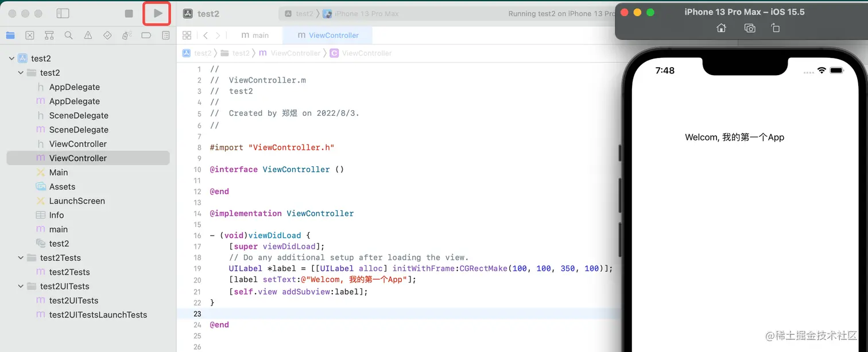Open ViewController file in jump bar
The height and width of the screenshot is (352, 868).
[x=289, y=53]
